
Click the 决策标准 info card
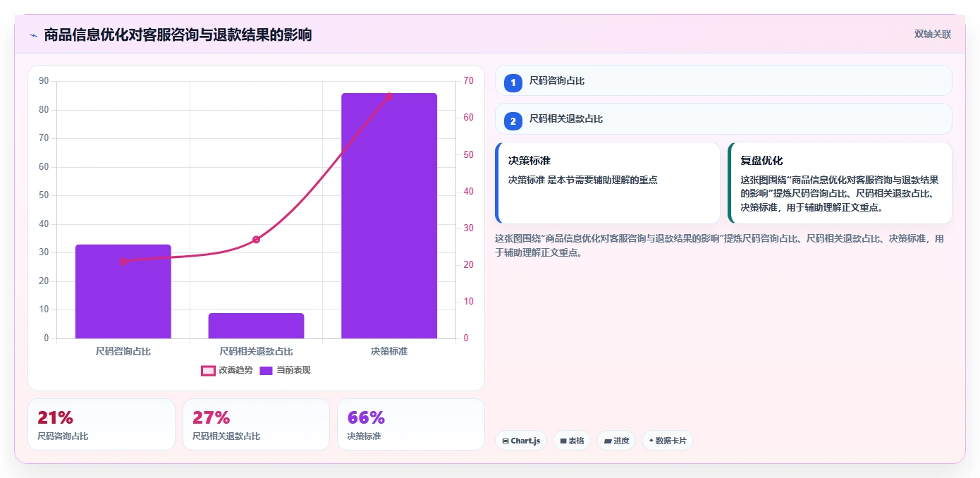pyautogui.click(x=608, y=183)
